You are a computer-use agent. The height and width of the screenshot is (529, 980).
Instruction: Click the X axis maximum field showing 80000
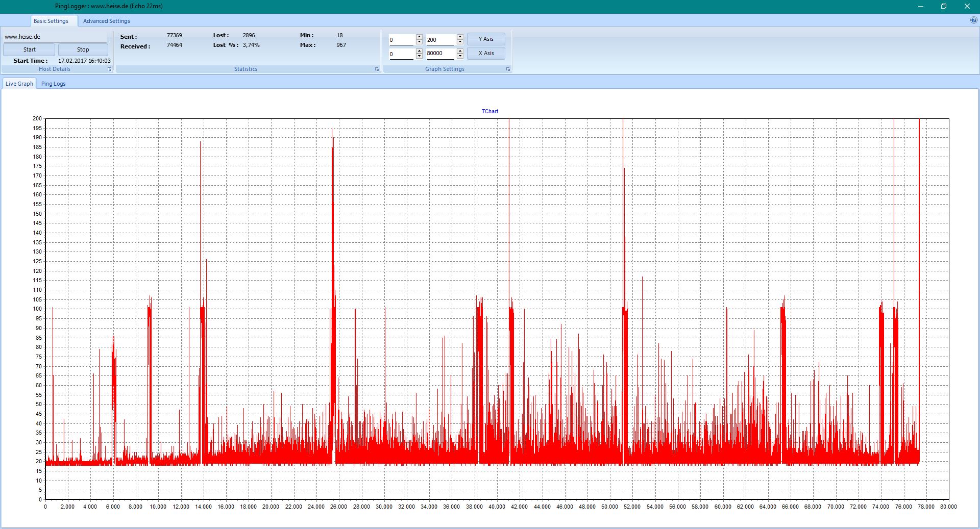(x=441, y=54)
